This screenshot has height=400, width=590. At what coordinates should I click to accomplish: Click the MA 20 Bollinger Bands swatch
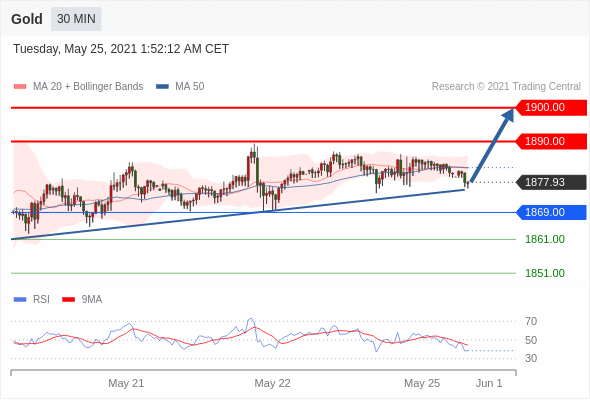pyautogui.click(x=20, y=87)
